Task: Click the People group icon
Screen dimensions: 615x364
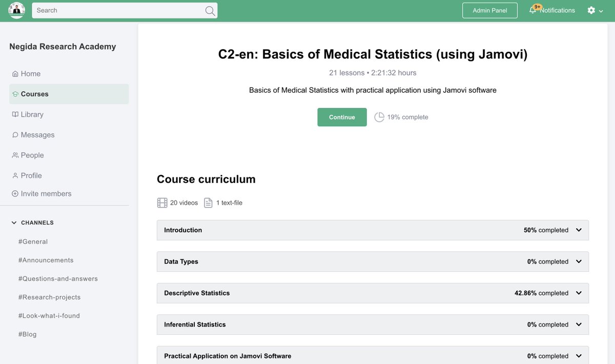Action: pyautogui.click(x=15, y=155)
